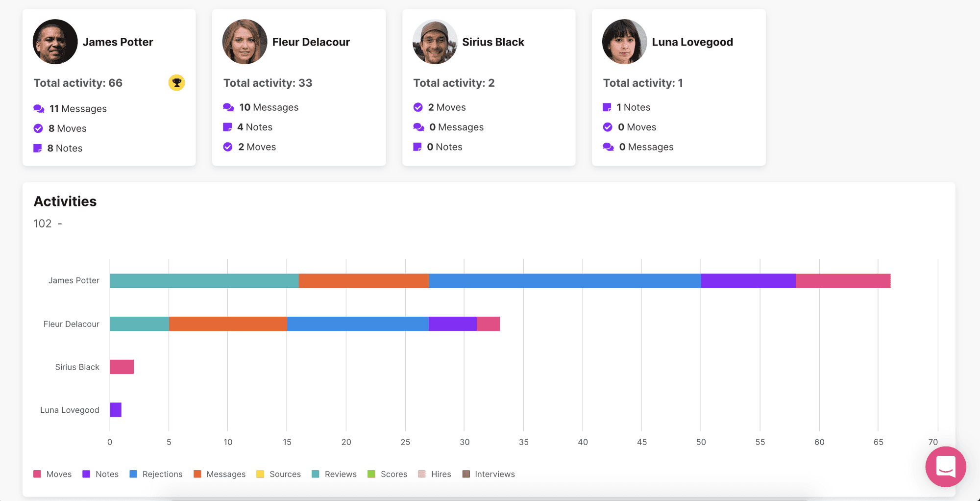Click Fleur Delacour's notes sticky icon

[227, 127]
